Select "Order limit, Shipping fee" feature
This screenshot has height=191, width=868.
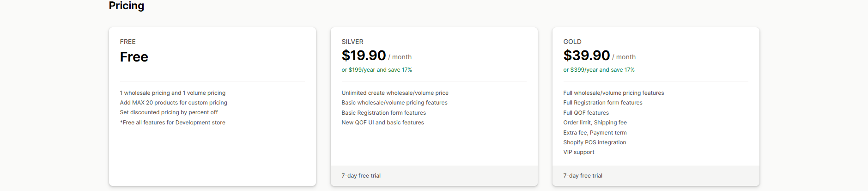click(x=595, y=123)
